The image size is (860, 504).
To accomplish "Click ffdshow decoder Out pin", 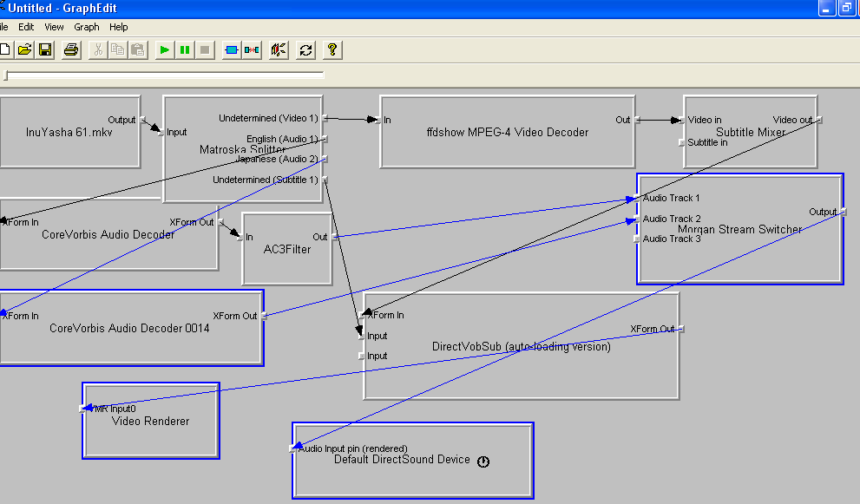I will pos(637,120).
